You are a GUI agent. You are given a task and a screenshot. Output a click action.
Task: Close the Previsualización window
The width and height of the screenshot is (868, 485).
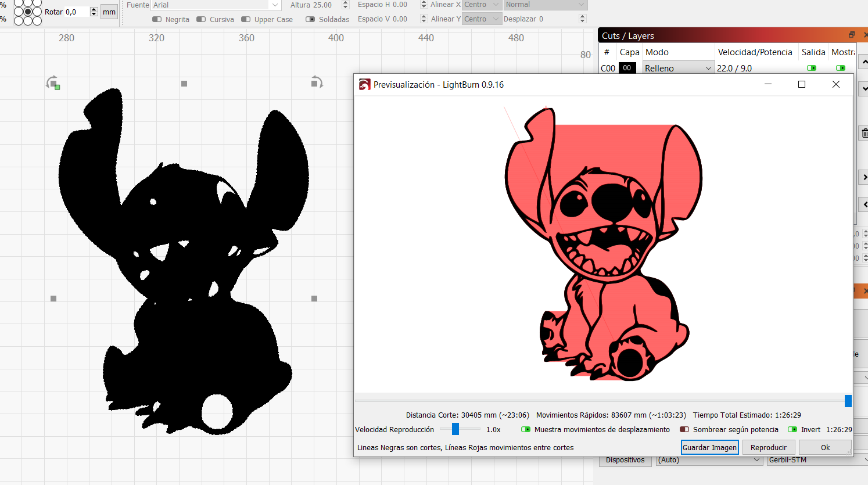(836, 84)
